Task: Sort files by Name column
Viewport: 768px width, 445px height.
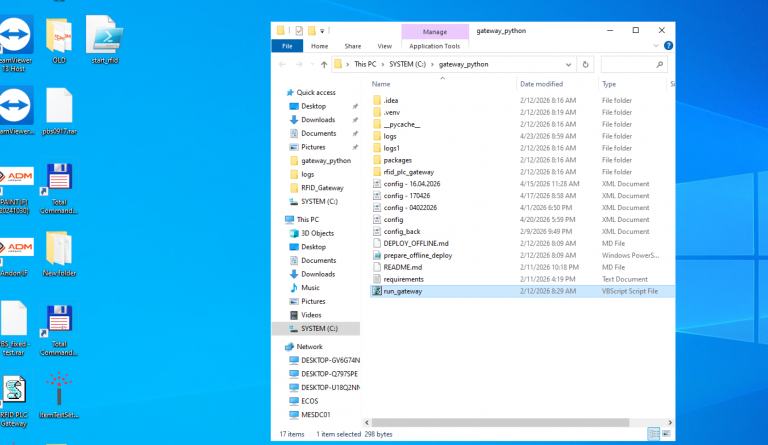Action: pyautogui.click(x=442, y=84)
